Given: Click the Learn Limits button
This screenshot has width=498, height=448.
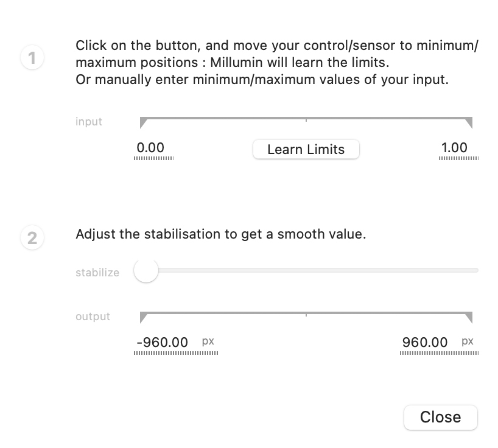Looking at the screenshot, I should coord(306,149).
